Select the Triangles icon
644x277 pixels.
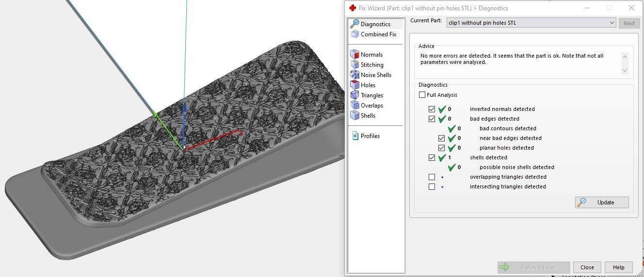354,95
